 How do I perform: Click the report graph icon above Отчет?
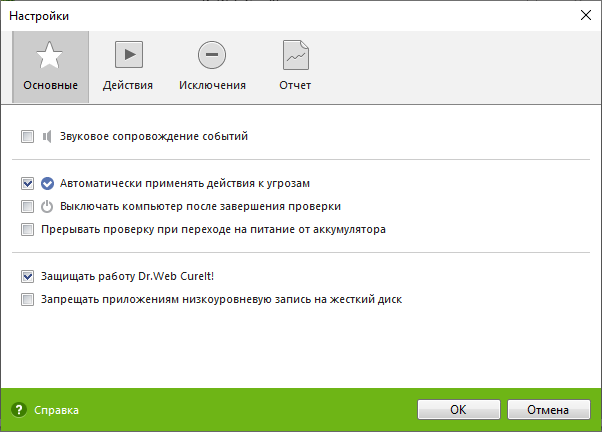pos(296,55)
